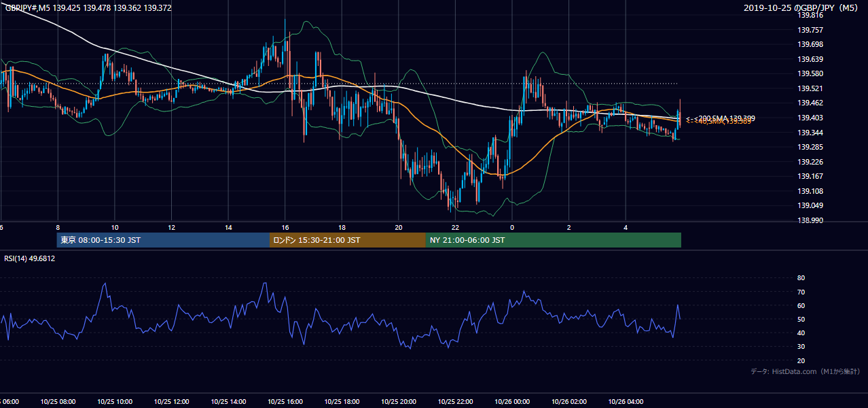Screen dimensions: 868x408
Task: Click price axis value 139.049
Action: click(x=810, y=205)
